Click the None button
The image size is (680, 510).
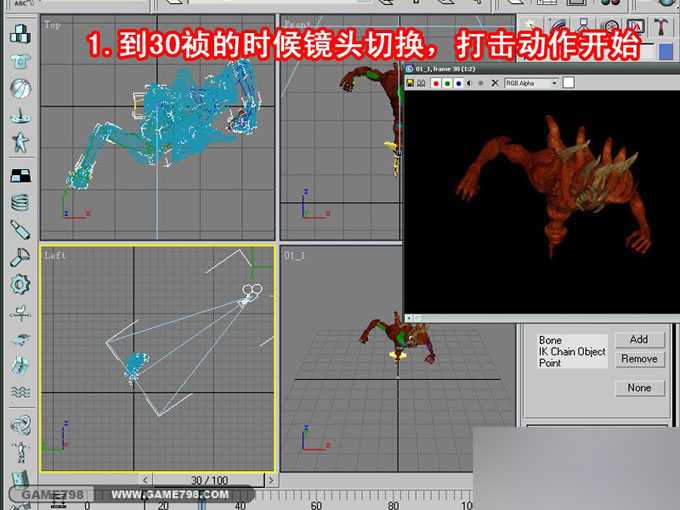coord(639,388)
